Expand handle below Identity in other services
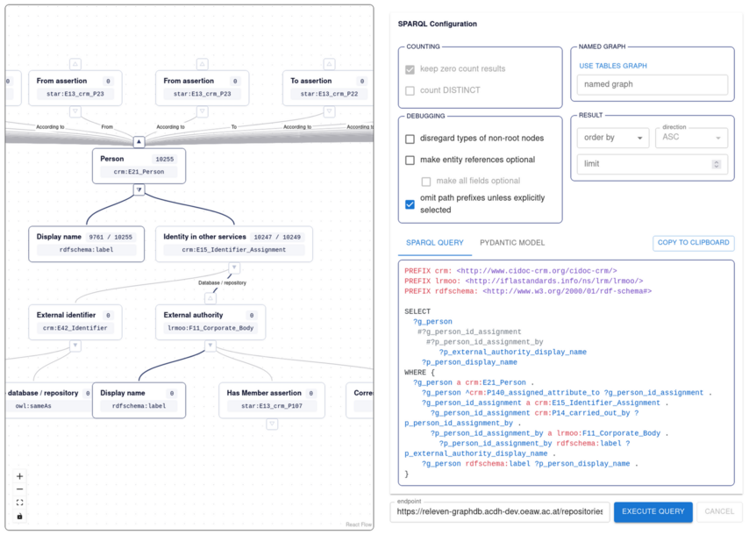 [234, 267]
